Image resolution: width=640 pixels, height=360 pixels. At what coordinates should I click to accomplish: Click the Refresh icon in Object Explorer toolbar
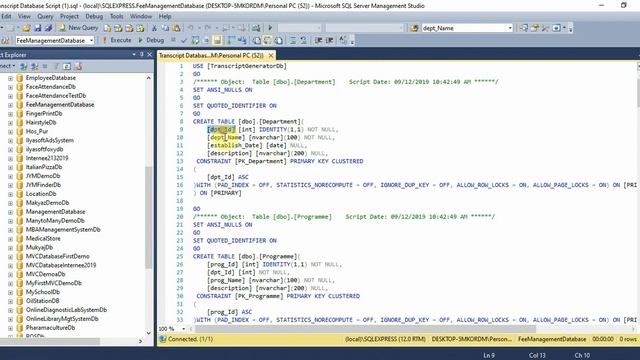67,66
